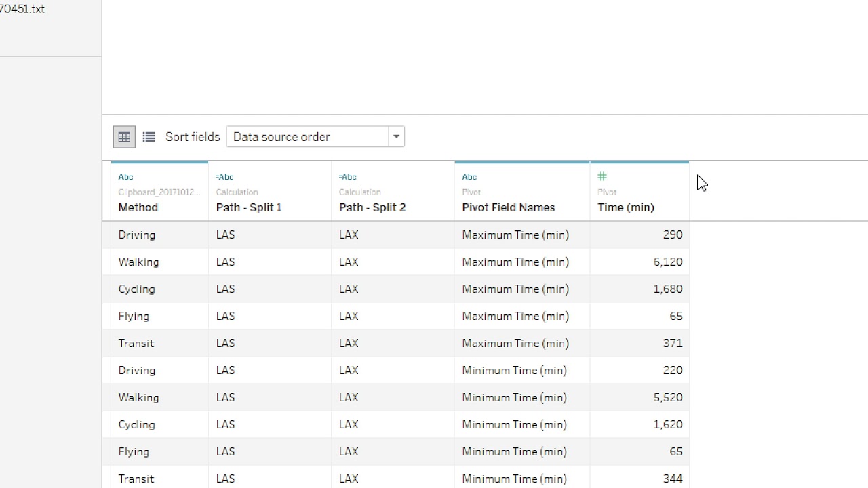Select the Path - Split 2 column header
Viewport: 868px width, 488px height.
click(393, 191)
